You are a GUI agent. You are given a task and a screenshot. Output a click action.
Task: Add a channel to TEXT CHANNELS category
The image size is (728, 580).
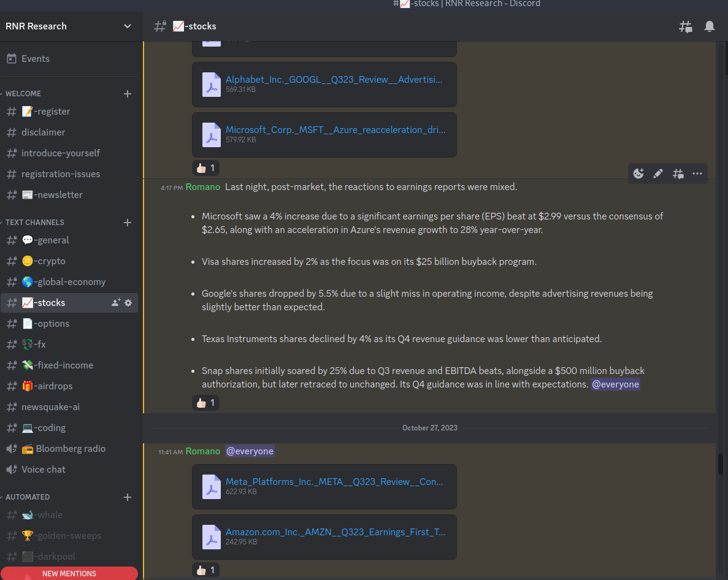127,223
